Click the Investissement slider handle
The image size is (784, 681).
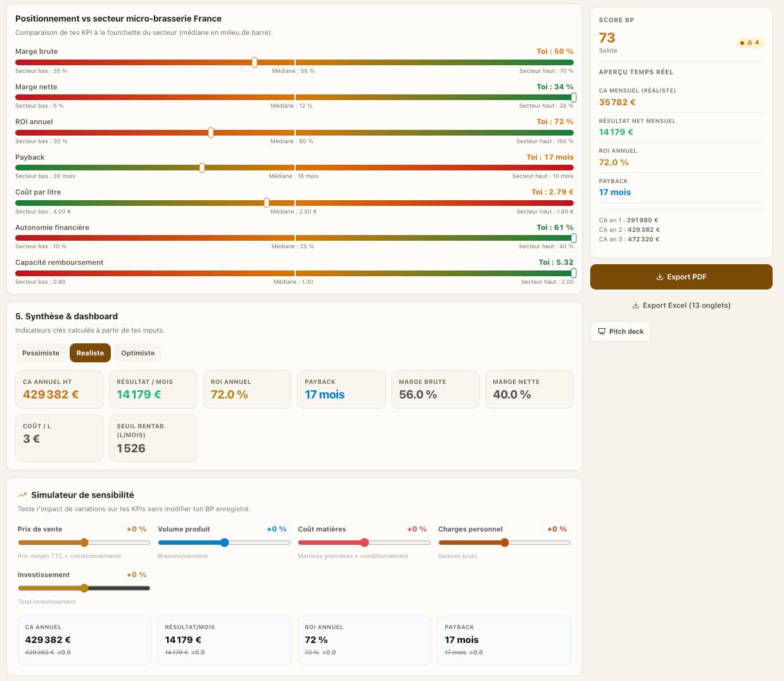(x=84, y=588)
